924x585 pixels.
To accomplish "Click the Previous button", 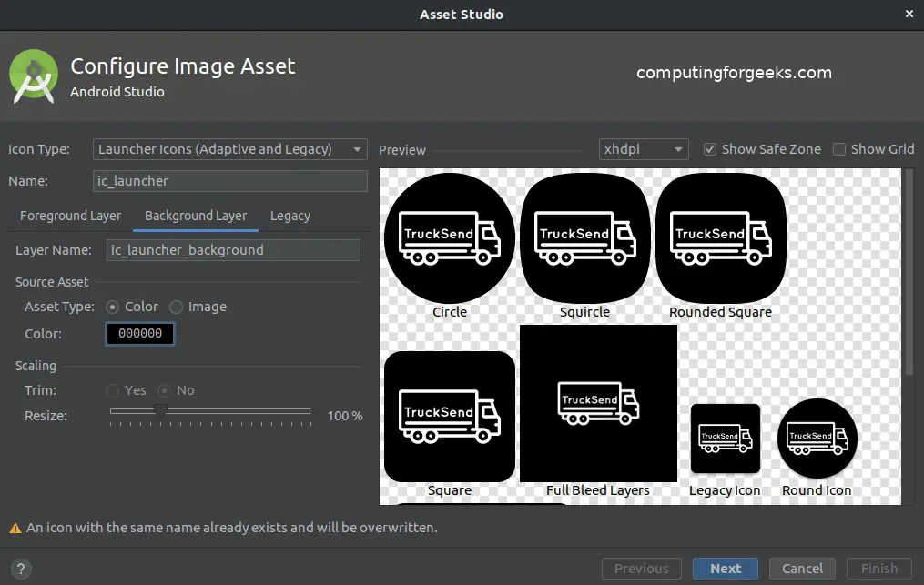I will pos(642,569).
